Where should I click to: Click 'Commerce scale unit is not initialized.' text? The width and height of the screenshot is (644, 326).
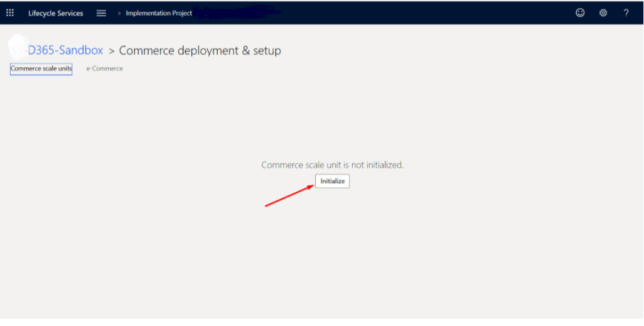[332, 165]
